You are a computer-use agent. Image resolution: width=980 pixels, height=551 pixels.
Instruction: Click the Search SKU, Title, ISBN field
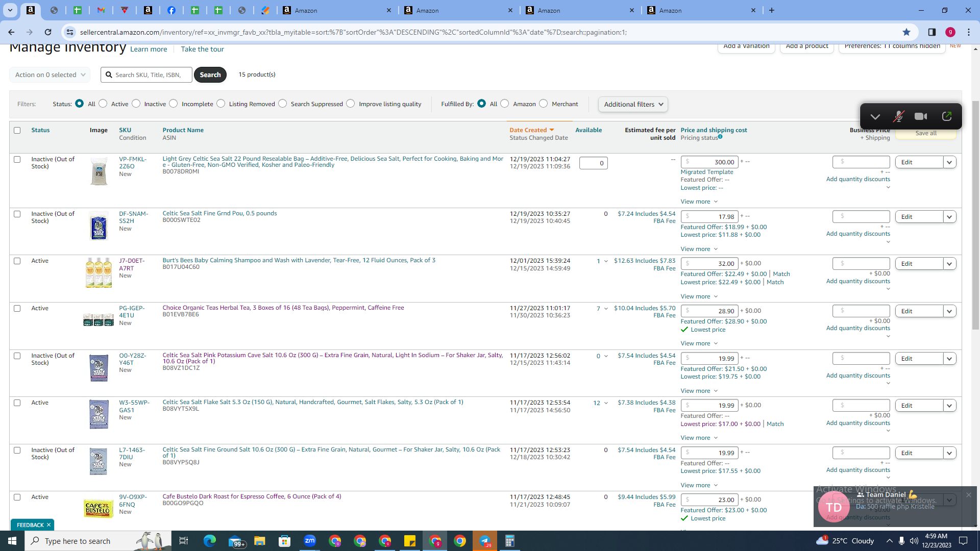(146, 74)
